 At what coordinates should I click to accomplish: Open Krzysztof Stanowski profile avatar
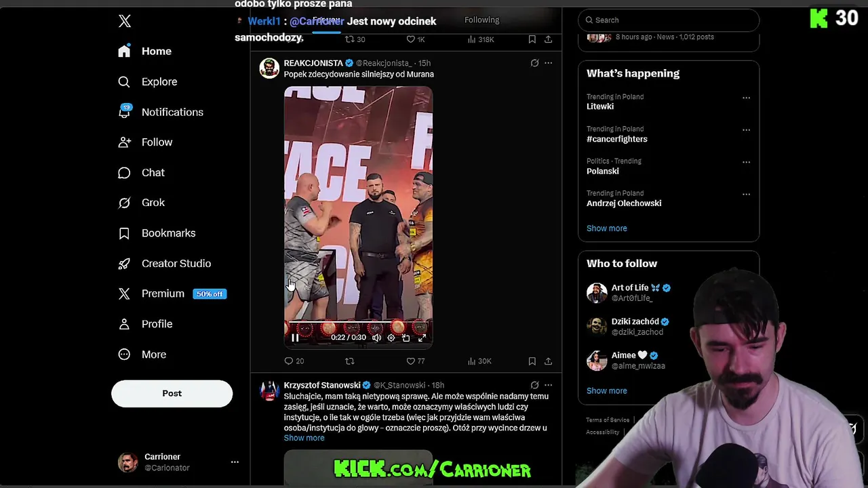(269, 390)
